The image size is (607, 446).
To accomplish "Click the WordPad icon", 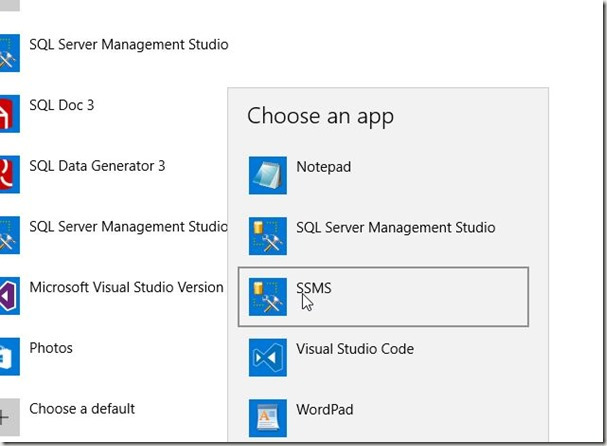I will click(x=267, y=418).
